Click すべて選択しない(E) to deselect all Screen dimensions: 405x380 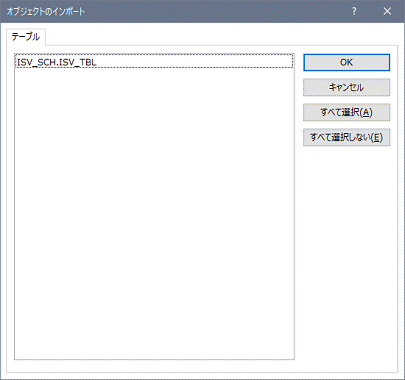346,137
